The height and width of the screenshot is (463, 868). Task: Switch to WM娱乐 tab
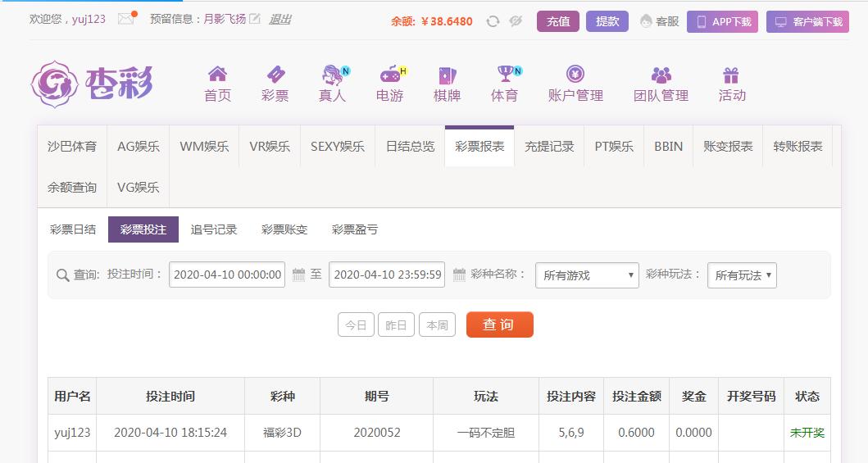tap(204, 147)
